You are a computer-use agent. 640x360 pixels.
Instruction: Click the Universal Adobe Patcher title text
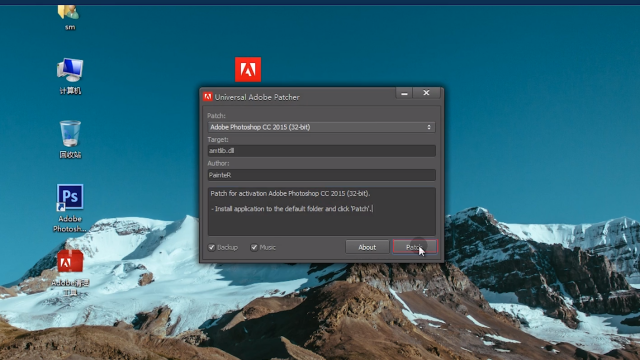pos(257,97)
